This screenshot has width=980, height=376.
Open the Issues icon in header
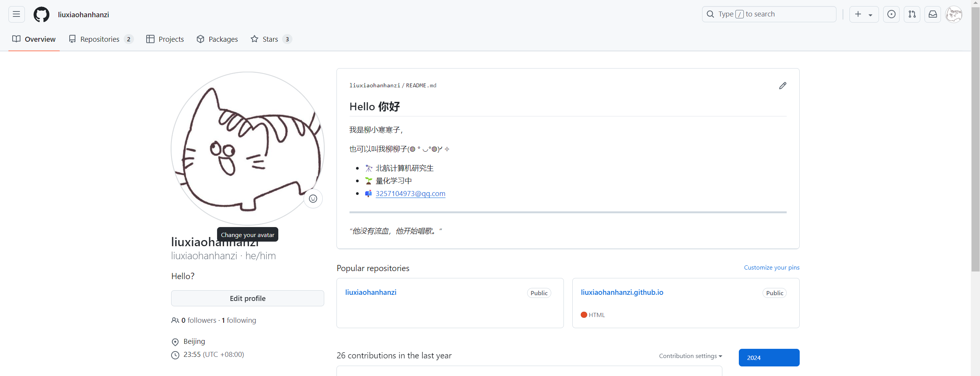point(891,15)
